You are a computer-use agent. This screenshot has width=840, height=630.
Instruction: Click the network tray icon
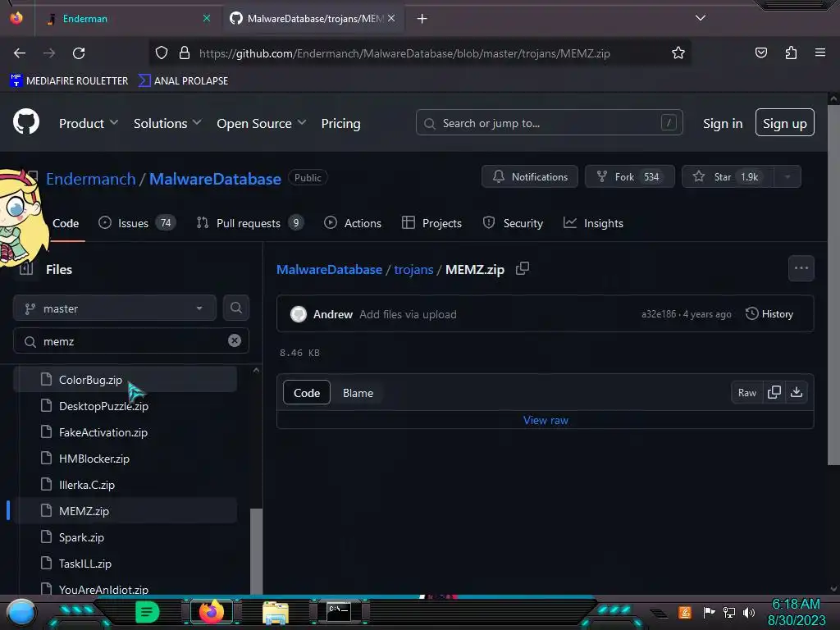coord(729,612)
